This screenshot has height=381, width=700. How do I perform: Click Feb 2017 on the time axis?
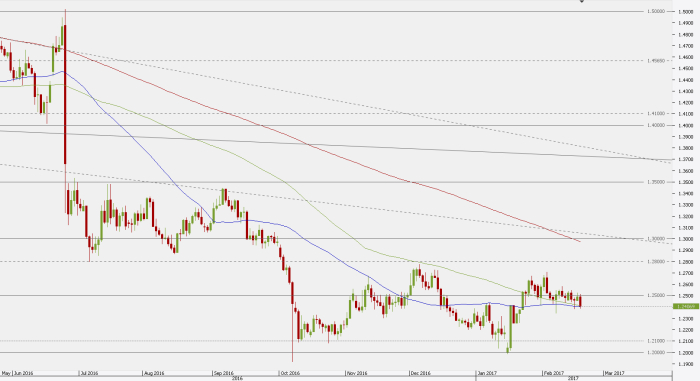click(554, 373)
